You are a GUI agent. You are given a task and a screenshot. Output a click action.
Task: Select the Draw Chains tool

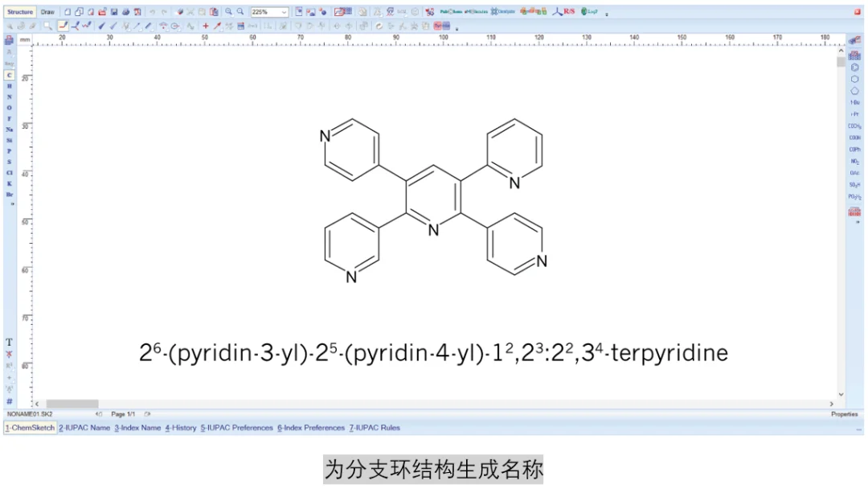coord(87,26)
